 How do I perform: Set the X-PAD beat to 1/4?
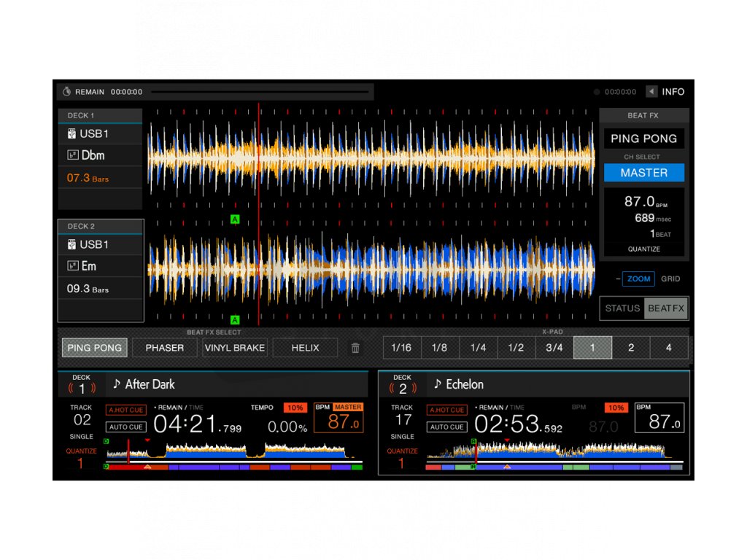click(478, 348)
